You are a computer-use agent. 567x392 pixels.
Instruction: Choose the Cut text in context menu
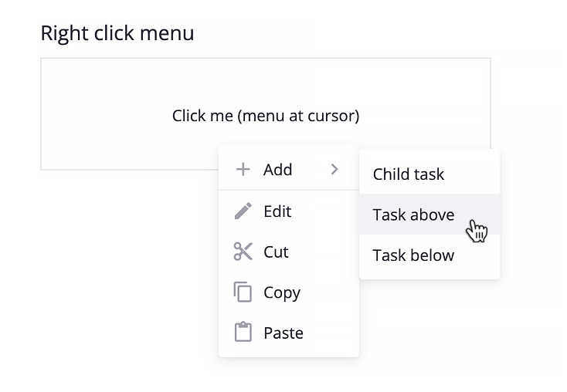pyautogui.click(x=276, y=252)
